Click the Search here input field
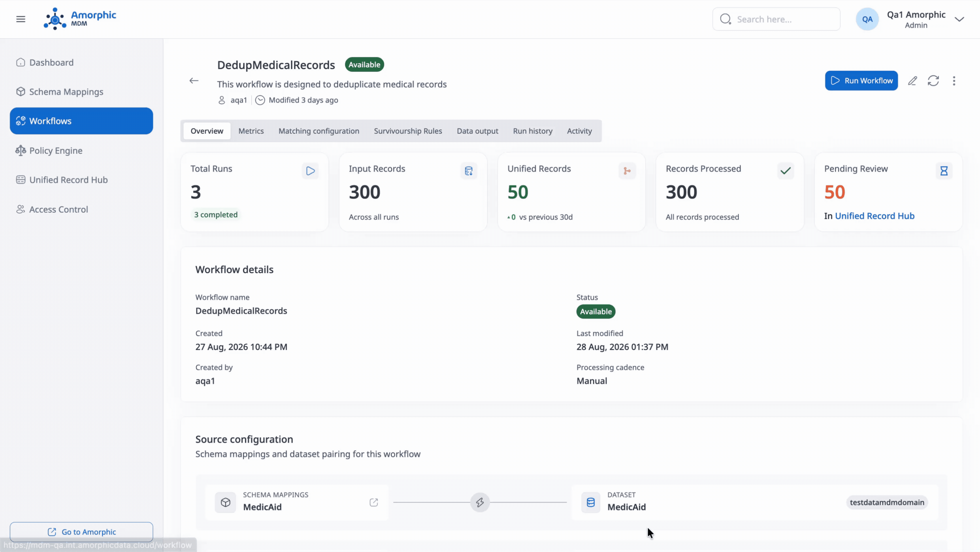Viewport: 980px width, 552px height. tap(776, 19)
